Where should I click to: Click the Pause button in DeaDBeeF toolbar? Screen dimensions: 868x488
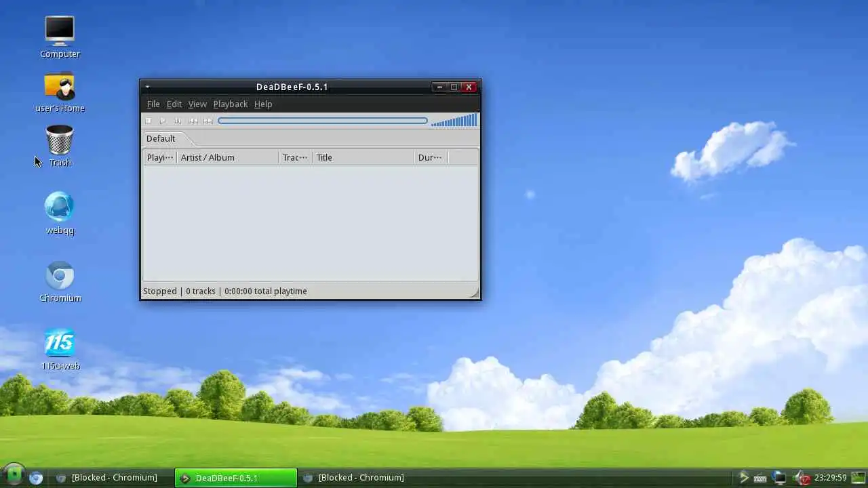click(x=178, y=121)
